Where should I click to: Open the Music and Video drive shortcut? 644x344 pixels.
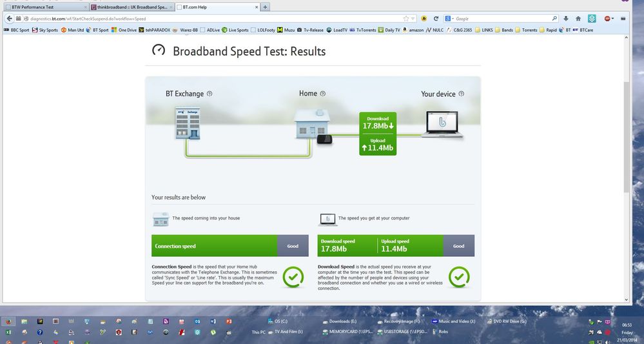point(453,321)
